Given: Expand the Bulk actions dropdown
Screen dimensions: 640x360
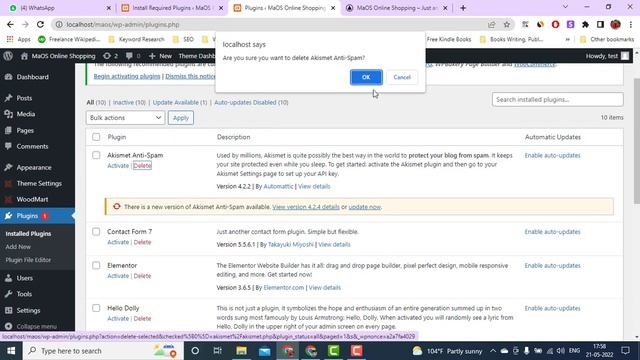Looking at the screenshot, I should (125, 118).
